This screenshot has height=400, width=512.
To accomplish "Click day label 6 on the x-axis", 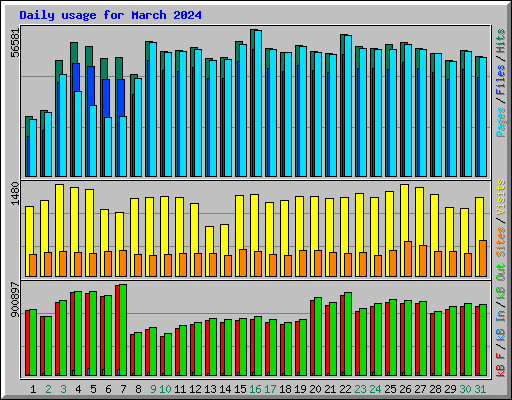I will (x=108, y=389).
